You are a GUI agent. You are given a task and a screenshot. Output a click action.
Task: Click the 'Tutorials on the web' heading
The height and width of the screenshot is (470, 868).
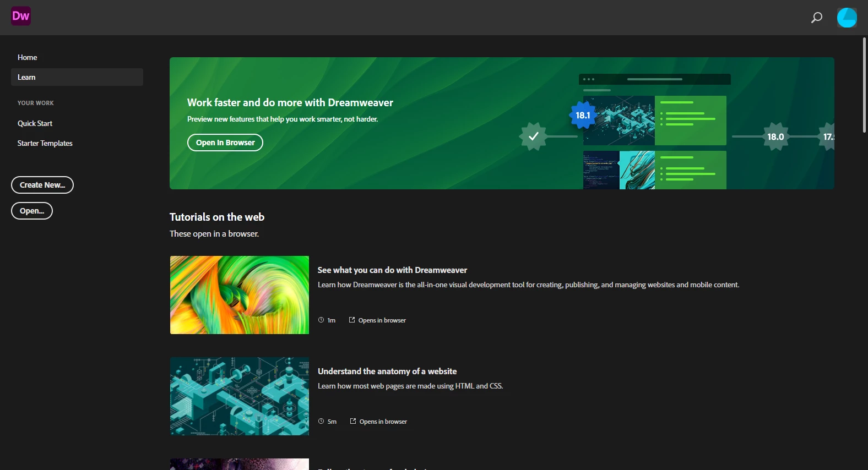coord(217,217)
